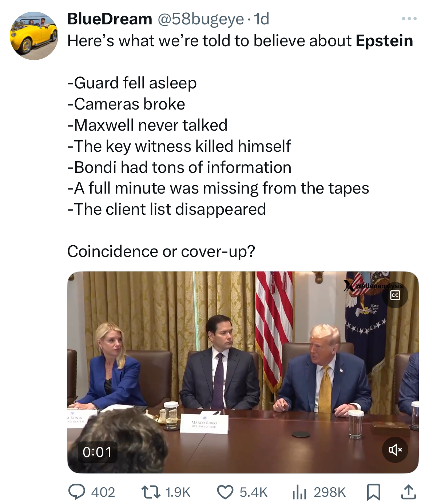
Task: Unmute the video speaker icon
Action: point(395,450)
